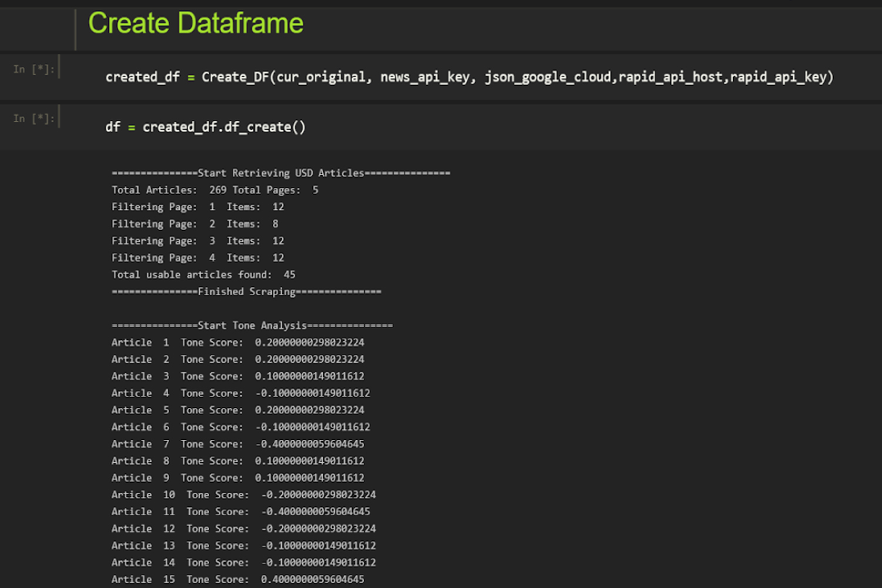This screenshot has width=882, height=588.
Task: Click the Article 1 Tone Score line
Action: [x=238, y=342]
